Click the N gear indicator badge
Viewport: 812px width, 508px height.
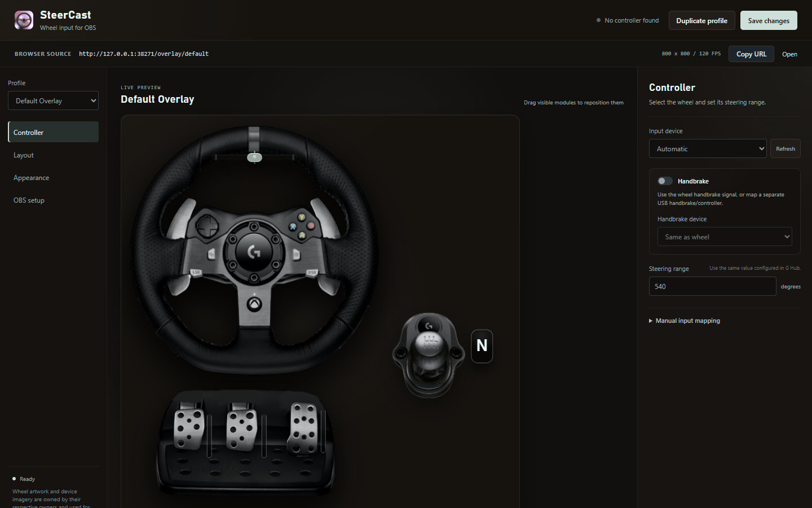482,346
